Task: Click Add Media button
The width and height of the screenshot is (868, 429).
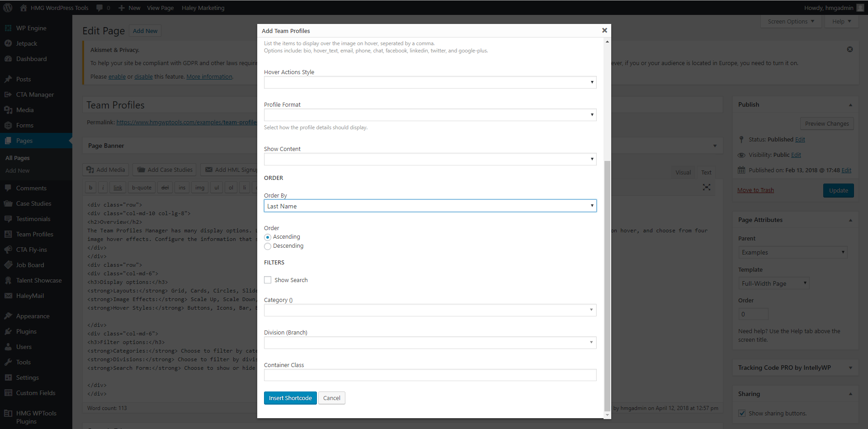Action: click(x=106, y=170)
